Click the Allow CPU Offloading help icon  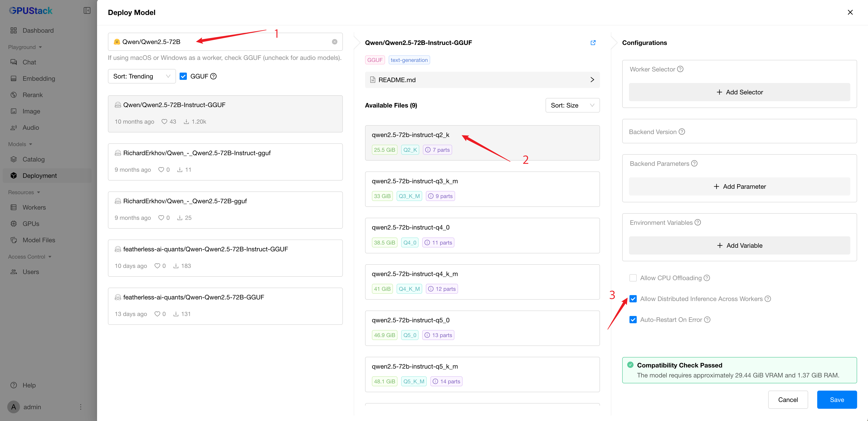707,278
